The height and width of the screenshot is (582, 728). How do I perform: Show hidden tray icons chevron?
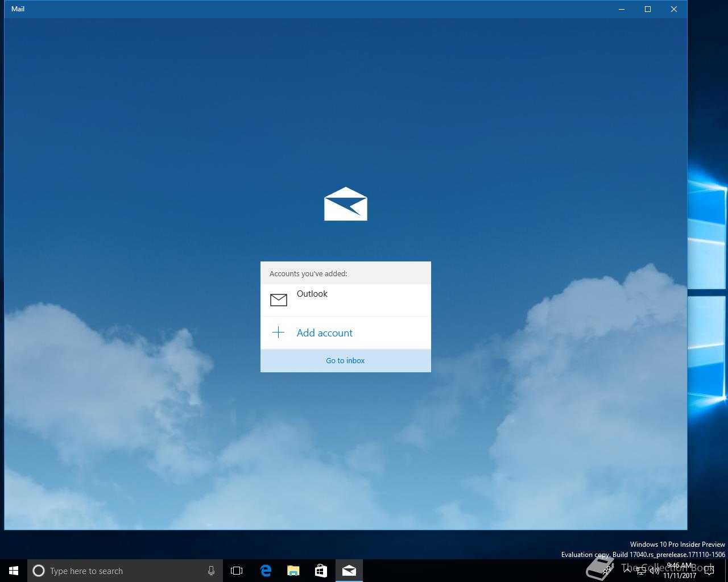(x=627, y=571)
